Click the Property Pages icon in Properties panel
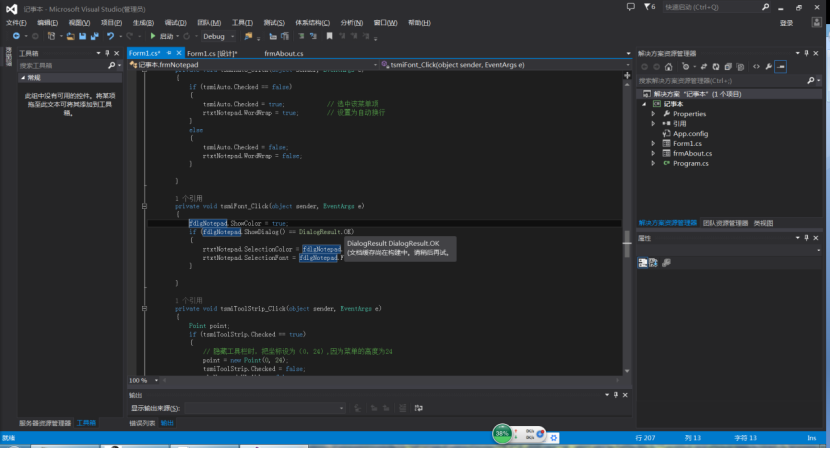 click(667, 263)
